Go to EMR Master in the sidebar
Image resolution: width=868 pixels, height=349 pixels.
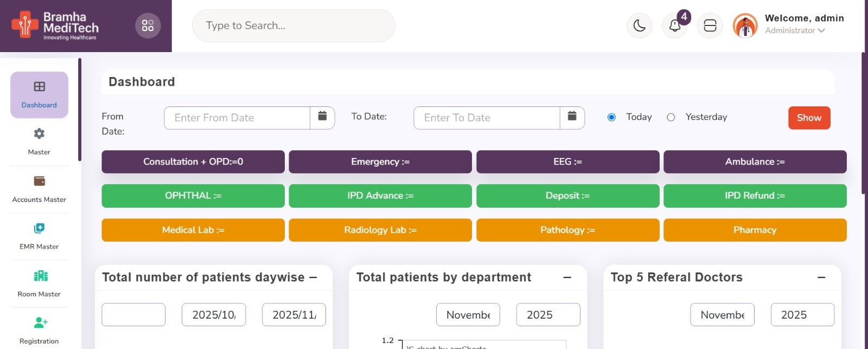point(39,236)
